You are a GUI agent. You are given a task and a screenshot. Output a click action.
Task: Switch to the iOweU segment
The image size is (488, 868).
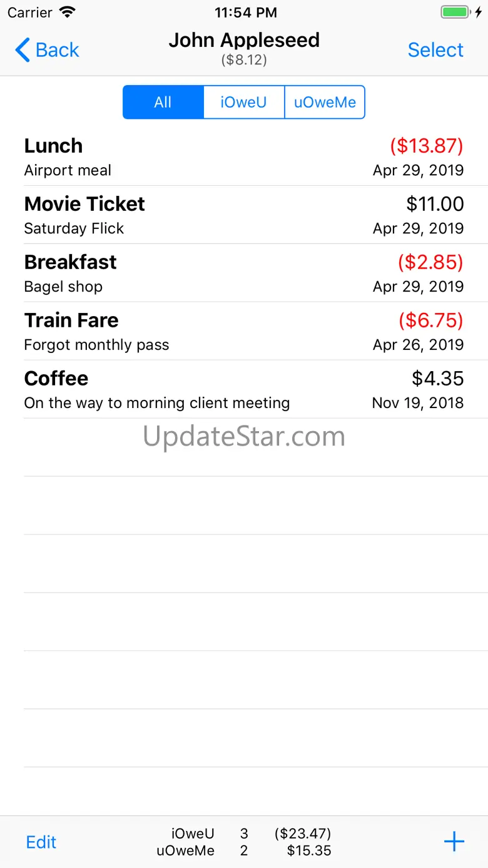pyautogui.click(x=244, y=103)
